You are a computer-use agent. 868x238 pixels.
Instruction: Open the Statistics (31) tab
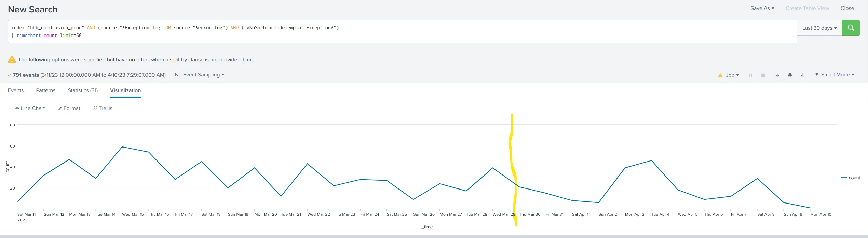[x=83, y=90]
